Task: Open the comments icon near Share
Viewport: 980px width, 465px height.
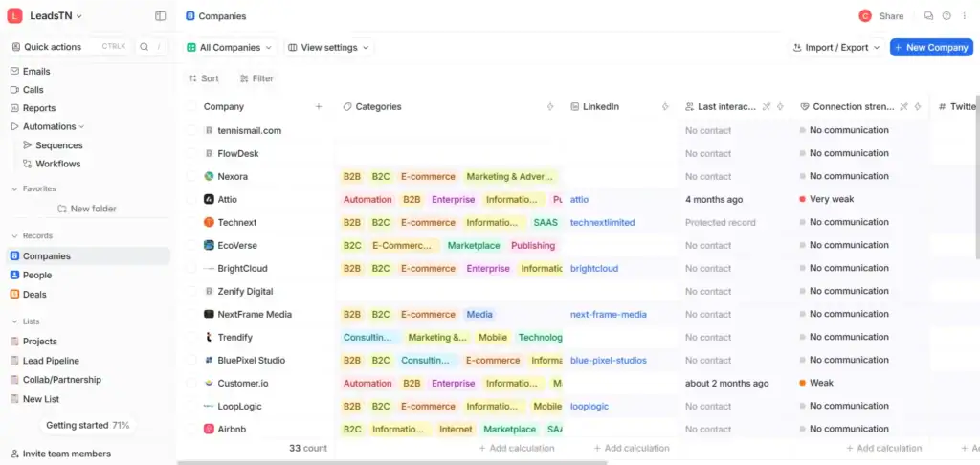Action: 928,16
